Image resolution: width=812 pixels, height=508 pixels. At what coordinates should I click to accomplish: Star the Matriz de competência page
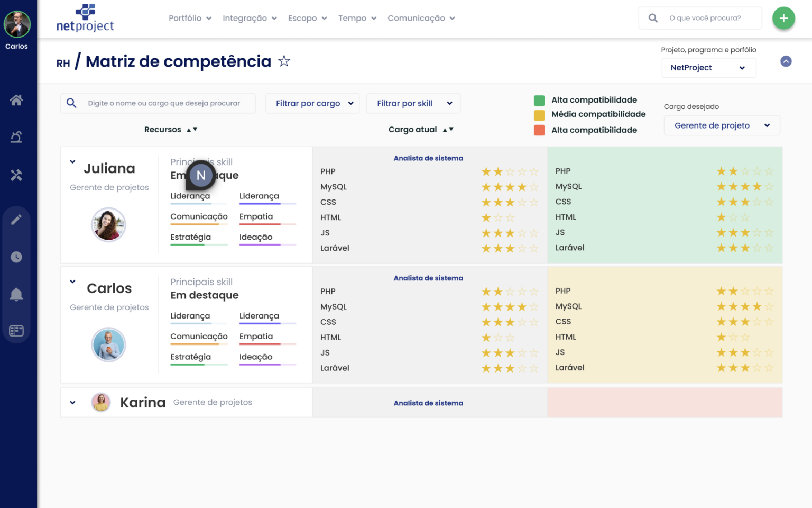284,61
